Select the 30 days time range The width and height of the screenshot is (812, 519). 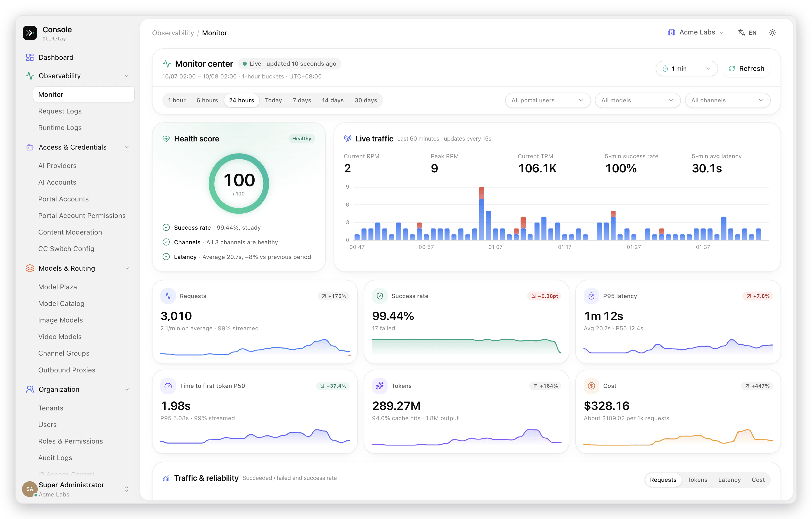coord(366,100)
